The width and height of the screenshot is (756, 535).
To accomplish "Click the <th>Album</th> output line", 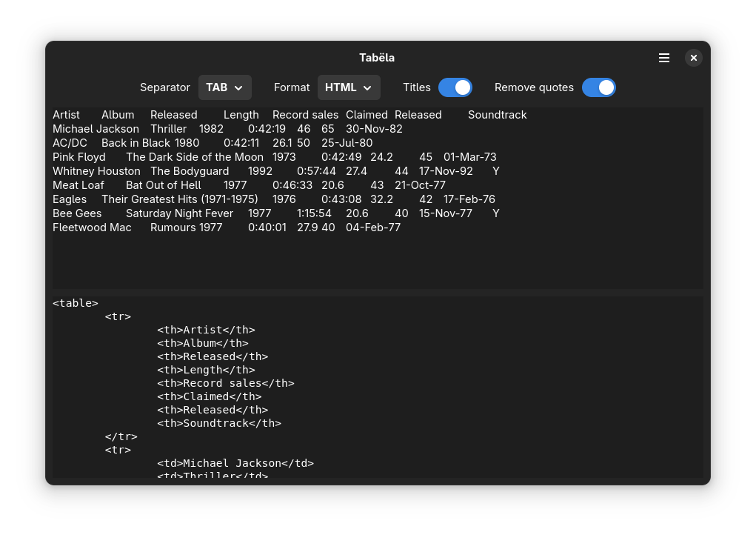I will 202,343.
